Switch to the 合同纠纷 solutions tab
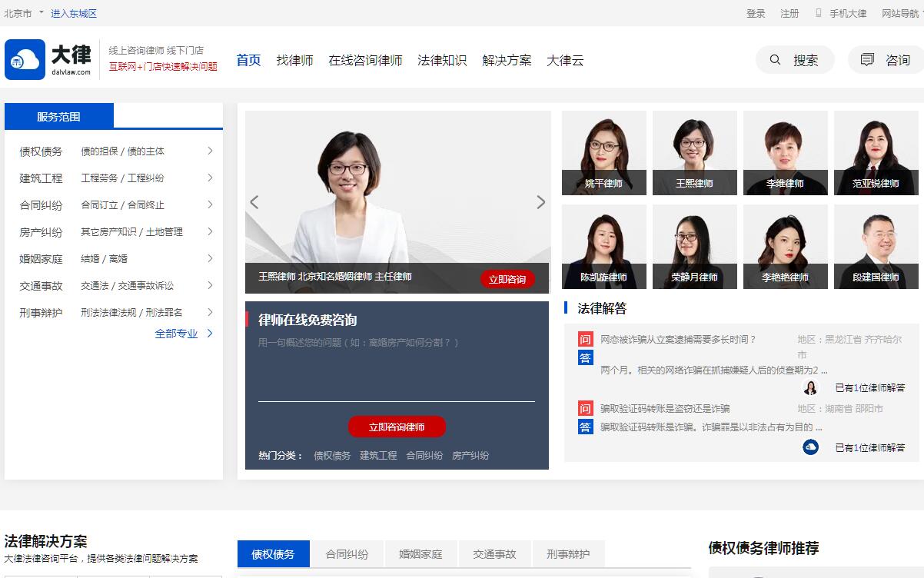Image resolution: width=924 pixels, height=578 pixels. (x=347, y=554)
